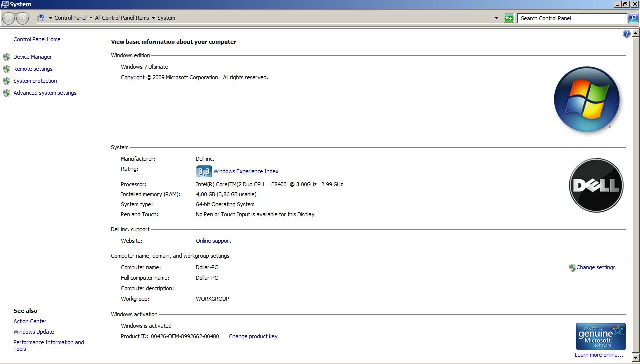Click the Control Panel breadcrumb item
The width and height of the screenshot is (640, 364).
[70, 18]
